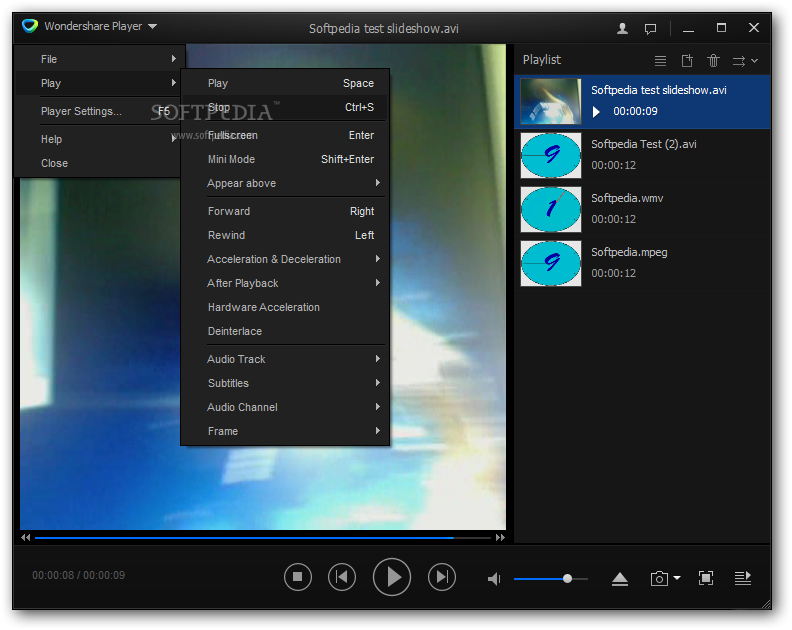Open Player Settings... menu item

tap(99, 111)
